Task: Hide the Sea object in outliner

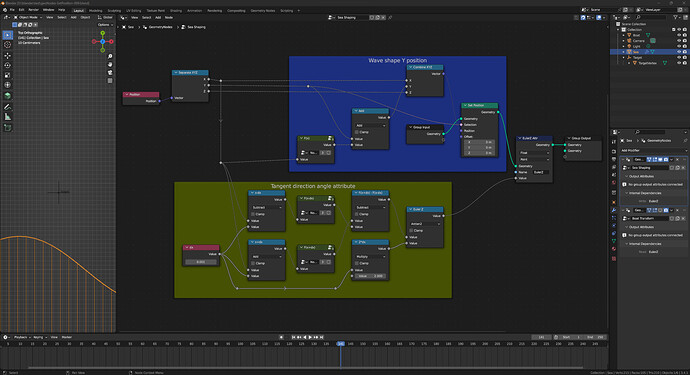Action: [679, 52]
